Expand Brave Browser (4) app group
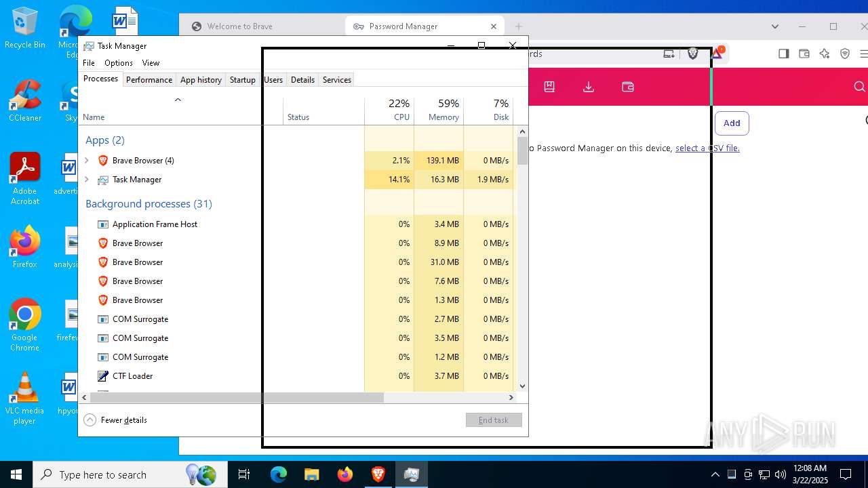This screenshot has height=488, width=868. [87, 161]
